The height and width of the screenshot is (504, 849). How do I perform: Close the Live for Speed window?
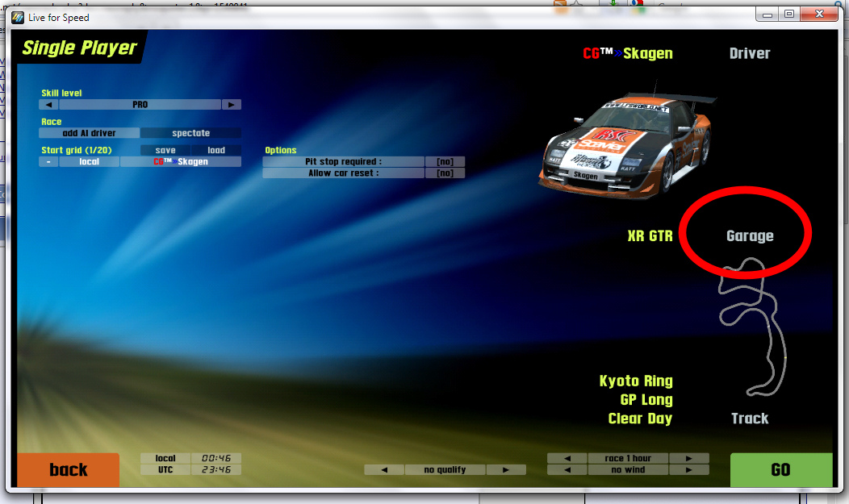pyautogui.click(x=819, y=14)
